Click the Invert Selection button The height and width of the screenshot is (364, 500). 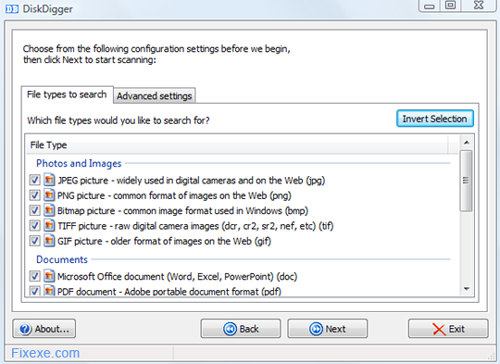pyautogui.click(x=435, y=119)
